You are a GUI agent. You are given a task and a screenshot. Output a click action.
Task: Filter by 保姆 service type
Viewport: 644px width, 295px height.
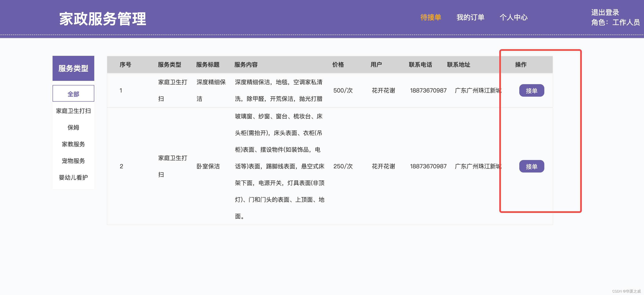(73, 127)
